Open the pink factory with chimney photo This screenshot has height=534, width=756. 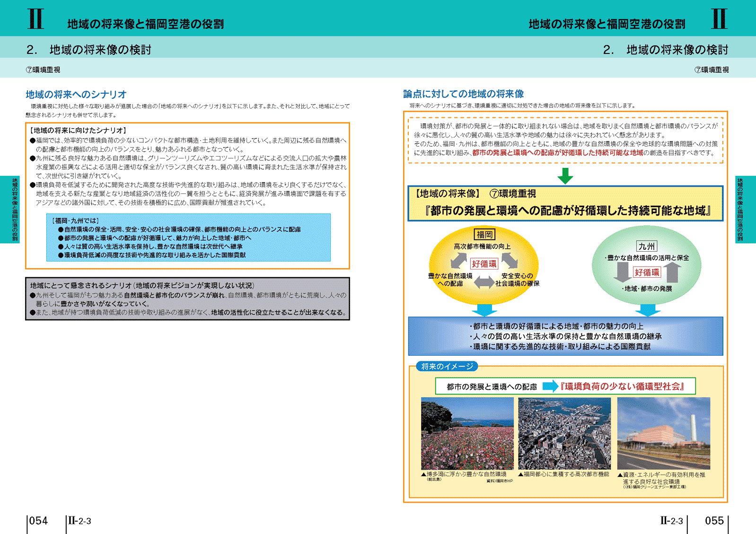tap(663, 433)
